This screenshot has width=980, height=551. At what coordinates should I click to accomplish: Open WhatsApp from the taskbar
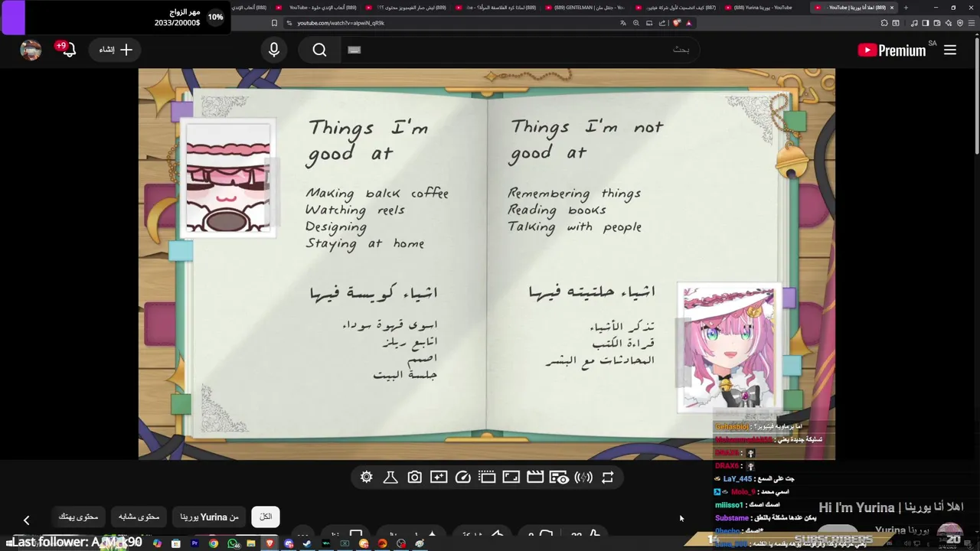(233, 543)
